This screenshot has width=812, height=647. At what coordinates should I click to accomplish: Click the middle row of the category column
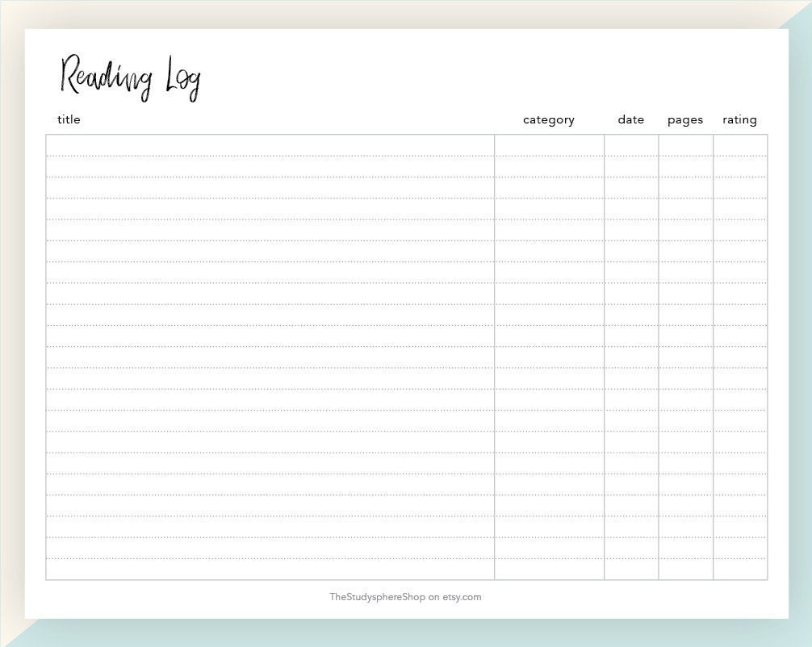click(549, 357)
